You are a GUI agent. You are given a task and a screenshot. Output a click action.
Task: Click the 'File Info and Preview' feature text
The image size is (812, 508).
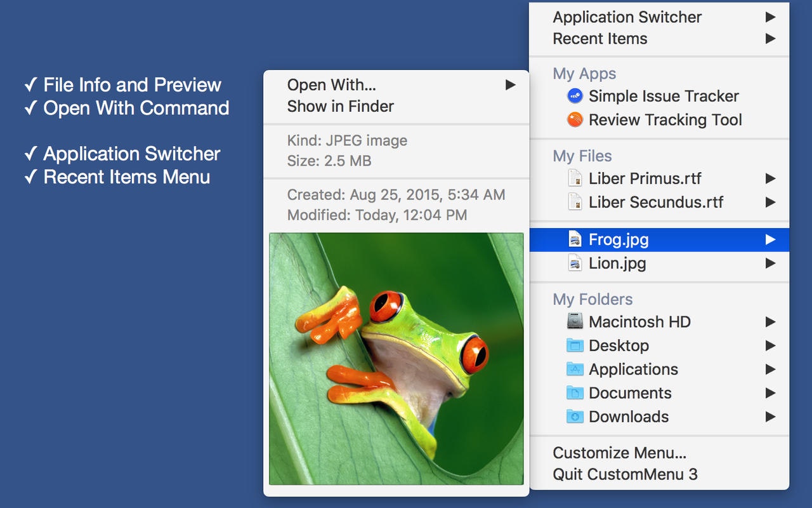pos(132,84)
